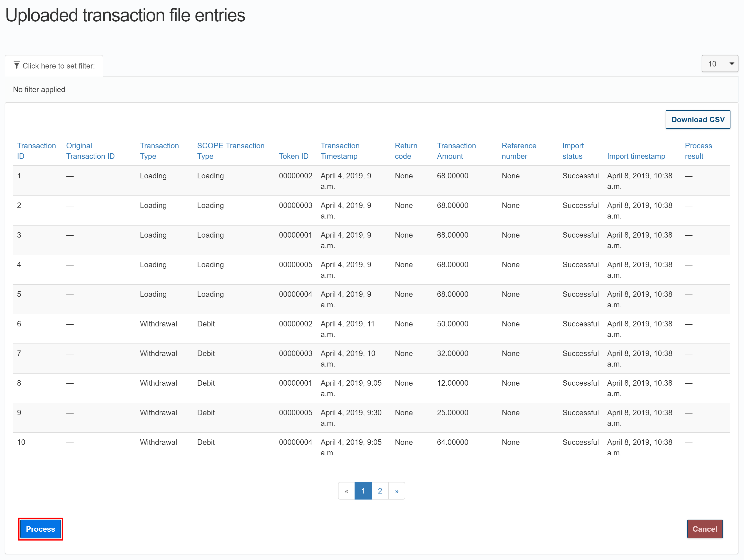Click Loading transaction type in row 3

click(x=153, y=235)
